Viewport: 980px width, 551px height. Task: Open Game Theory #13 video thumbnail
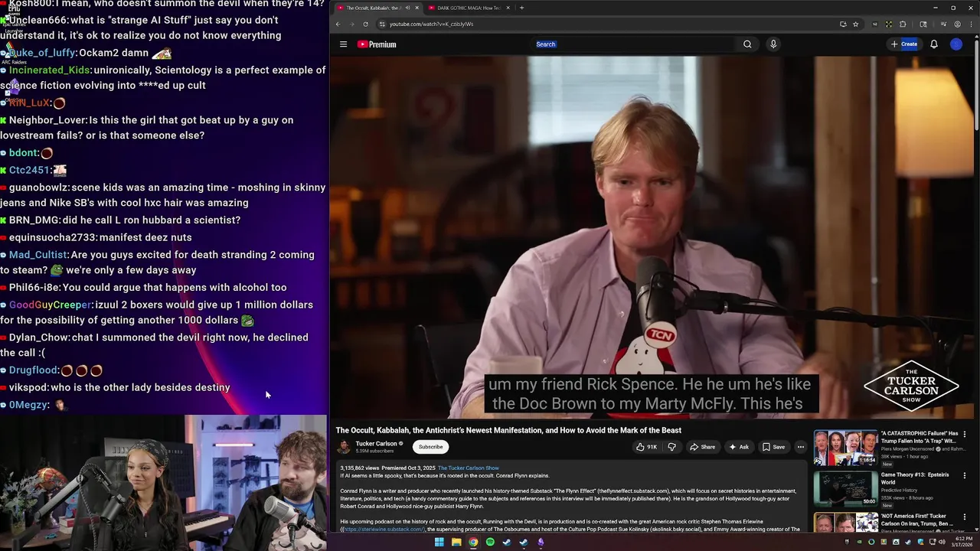tap(845, 489)
